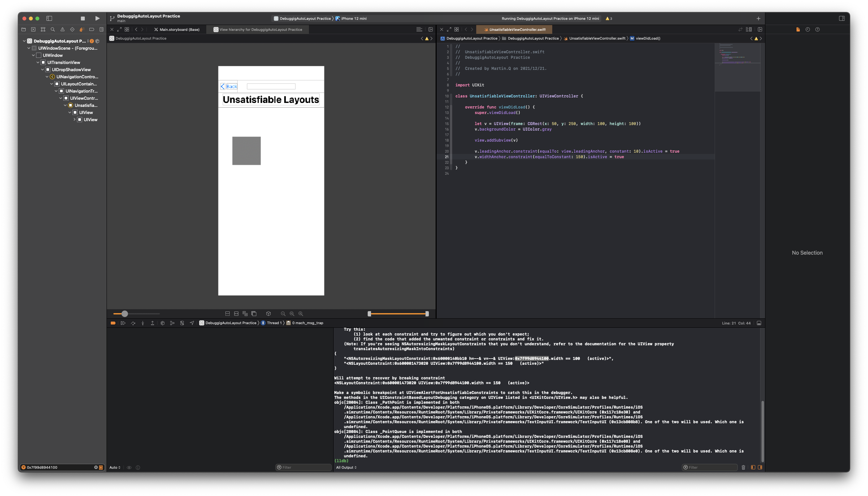Screen dimensions: 868x496
Task: Open the issue navigator warning icon
Action: click(62, 29)
